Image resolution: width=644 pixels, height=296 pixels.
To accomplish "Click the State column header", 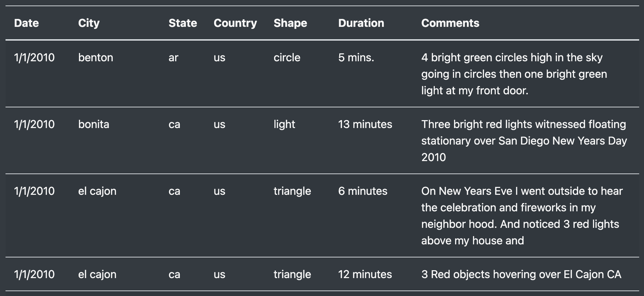I will pos(183,23).
